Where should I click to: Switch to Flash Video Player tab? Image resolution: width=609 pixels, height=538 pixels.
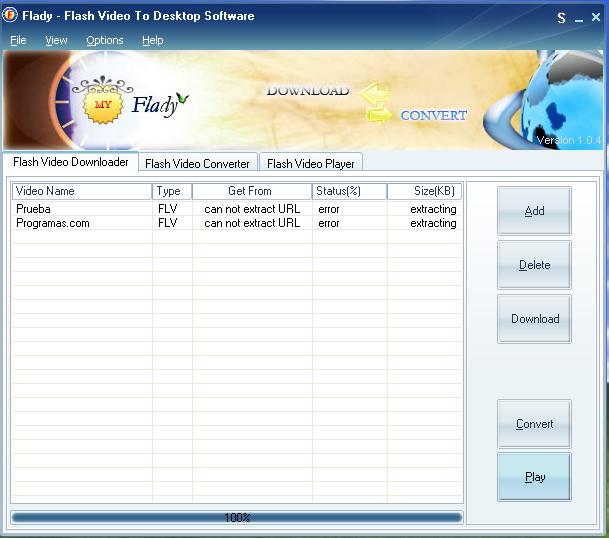pos(311,164)
